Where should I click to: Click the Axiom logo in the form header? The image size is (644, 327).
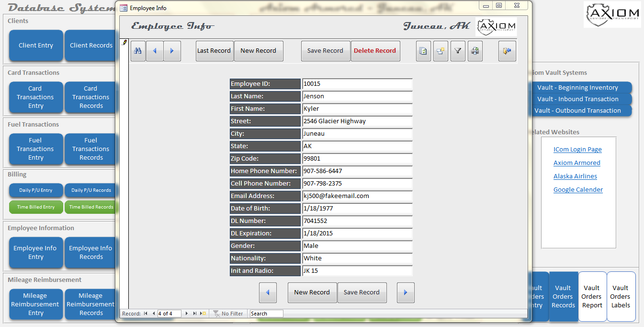[496, 27]
